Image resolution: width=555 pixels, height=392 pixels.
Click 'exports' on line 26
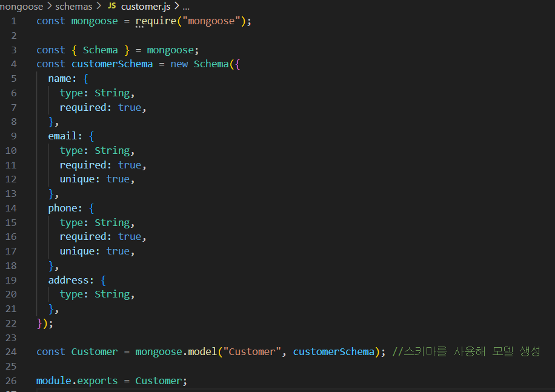click(x=98, y=381)
